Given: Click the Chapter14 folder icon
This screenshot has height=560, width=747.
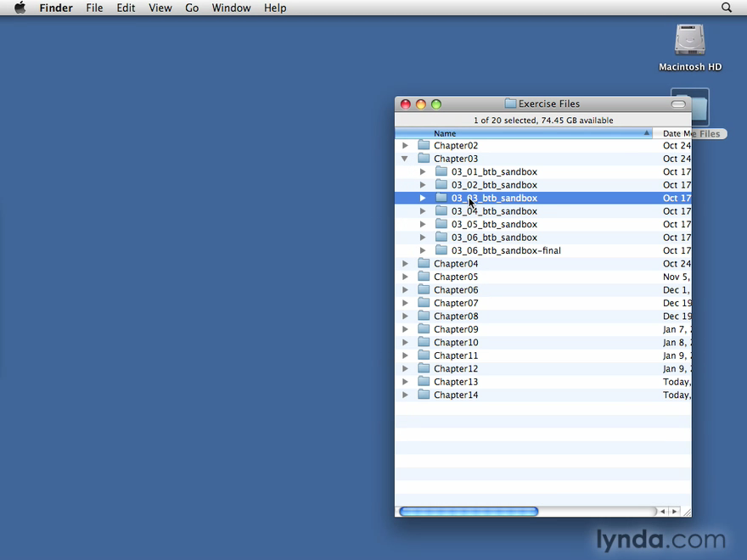Looking at the screenshot, I should (x=424, y=395).
